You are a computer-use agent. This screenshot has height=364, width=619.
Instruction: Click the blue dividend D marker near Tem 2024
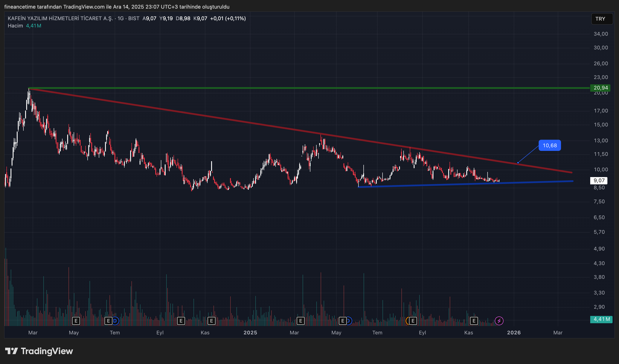[x=116, y=321]
